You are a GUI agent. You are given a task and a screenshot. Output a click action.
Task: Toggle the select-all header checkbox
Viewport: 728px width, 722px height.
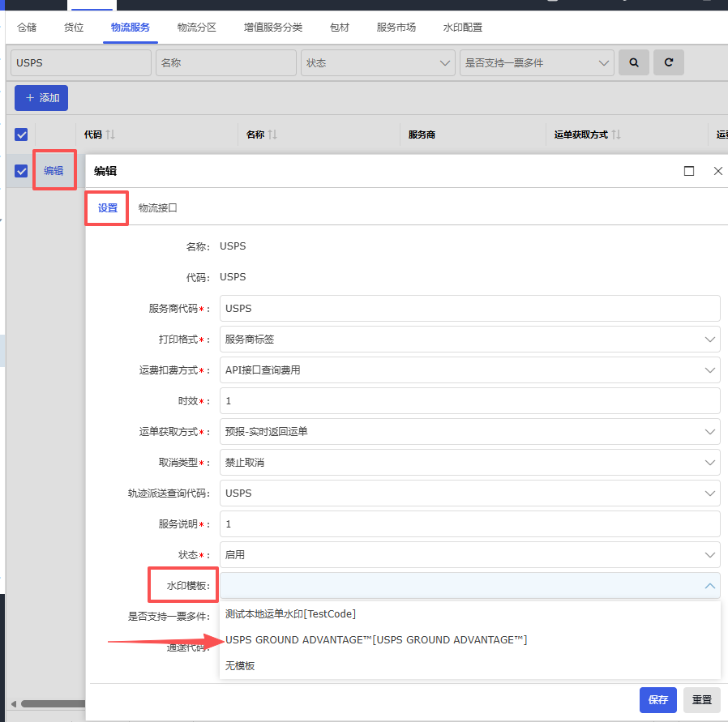click(x=21, y=135)
